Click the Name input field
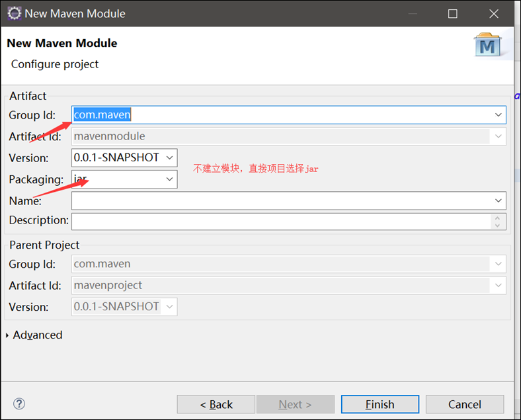The image size is (521, 420). tap(289, 200)
